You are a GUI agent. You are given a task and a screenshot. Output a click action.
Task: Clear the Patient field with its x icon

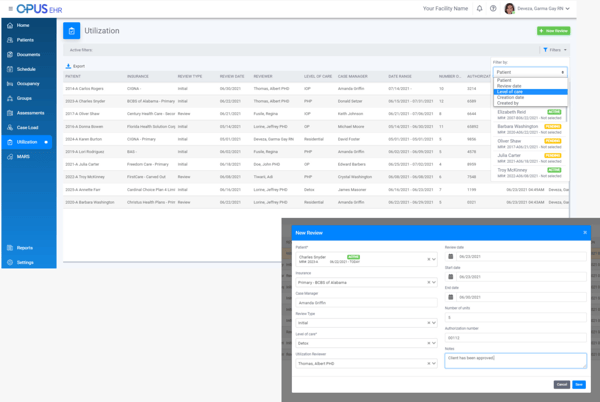pyautogui.click(x=429, y=259)
